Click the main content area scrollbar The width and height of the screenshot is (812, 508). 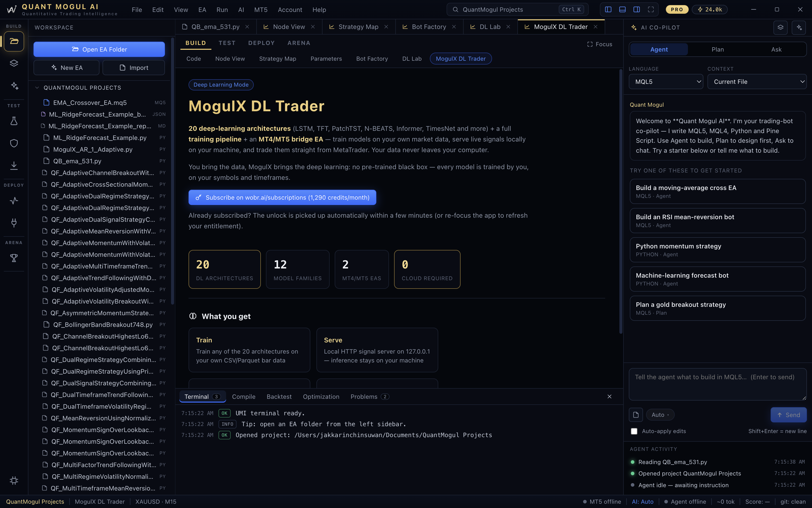click(x=621, y=202)
